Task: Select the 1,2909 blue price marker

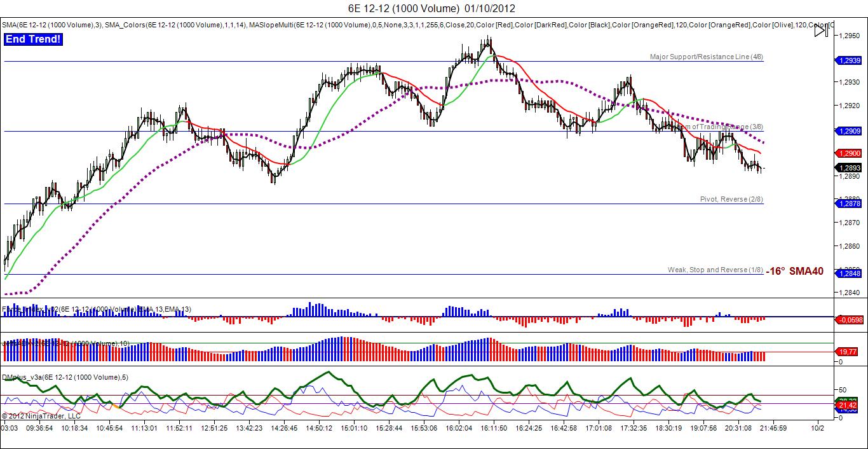Action: point(850,131)
